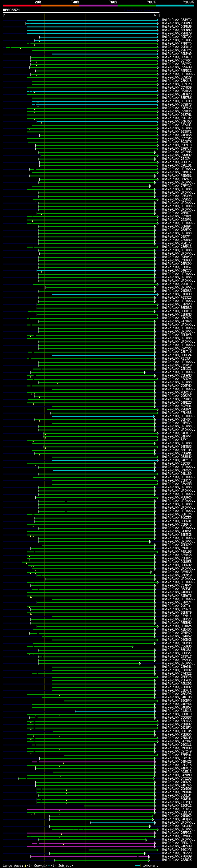Select hit label UniRef100_A9PJY6
197x868 pixels.
[177, 50]
